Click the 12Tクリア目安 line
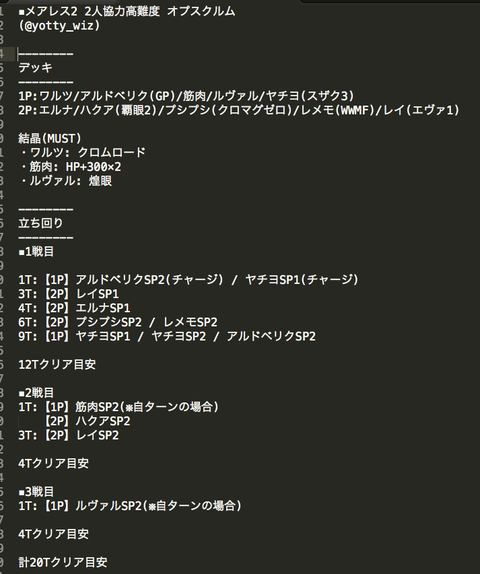This screenshot has width=480, height=574. pyautogui.click(x=57, y=365)
